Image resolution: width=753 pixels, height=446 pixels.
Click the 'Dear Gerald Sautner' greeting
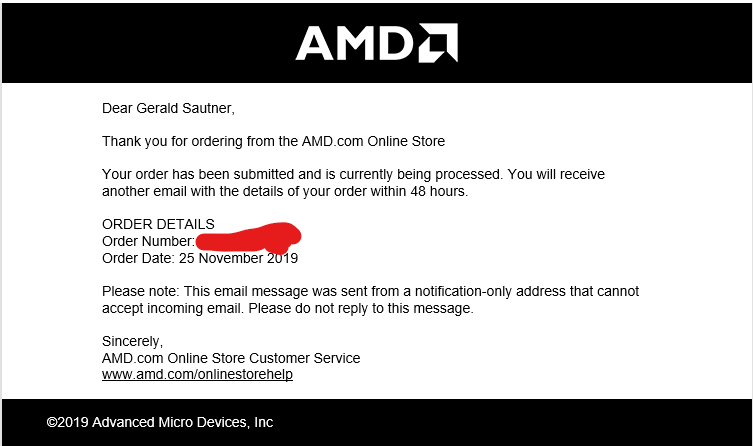click(x=168, y=108)
